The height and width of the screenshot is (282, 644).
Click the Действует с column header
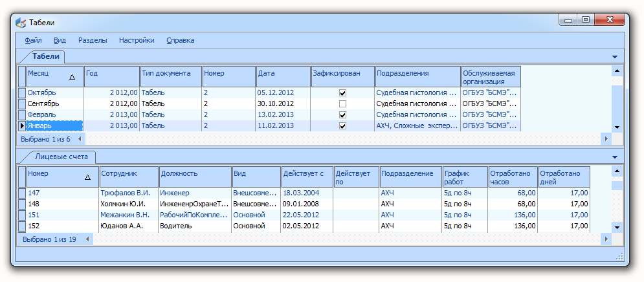coord(307,177)
